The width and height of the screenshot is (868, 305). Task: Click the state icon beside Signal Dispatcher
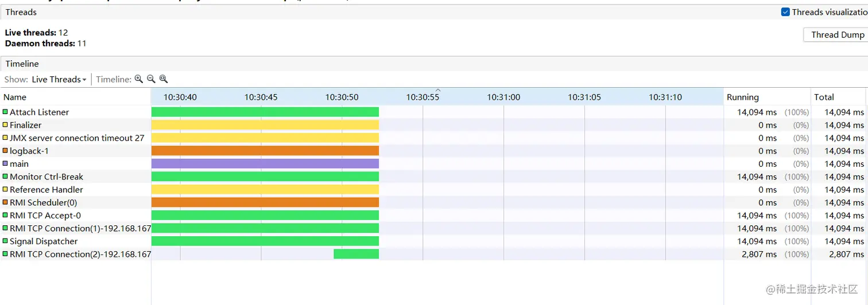click(5, 241)
